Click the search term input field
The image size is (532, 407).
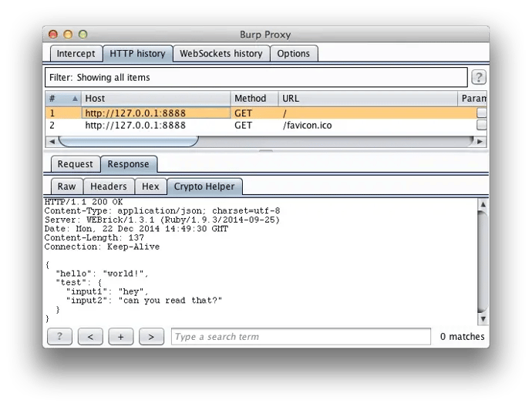(x=301, y=337)
